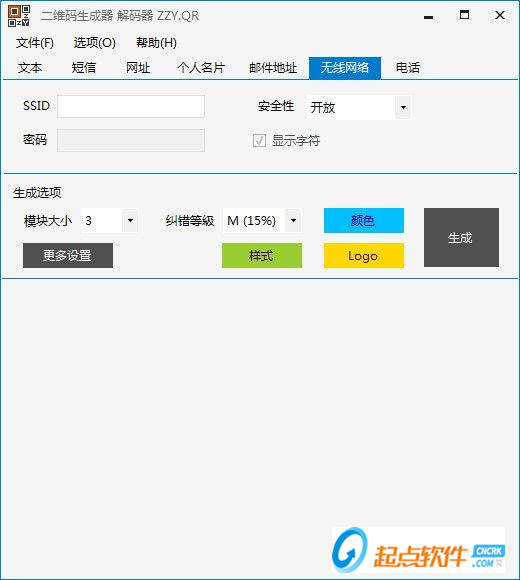Click the blue 颜色 button
This screenshot has height=580, width=520.
[x=364, y=220]
